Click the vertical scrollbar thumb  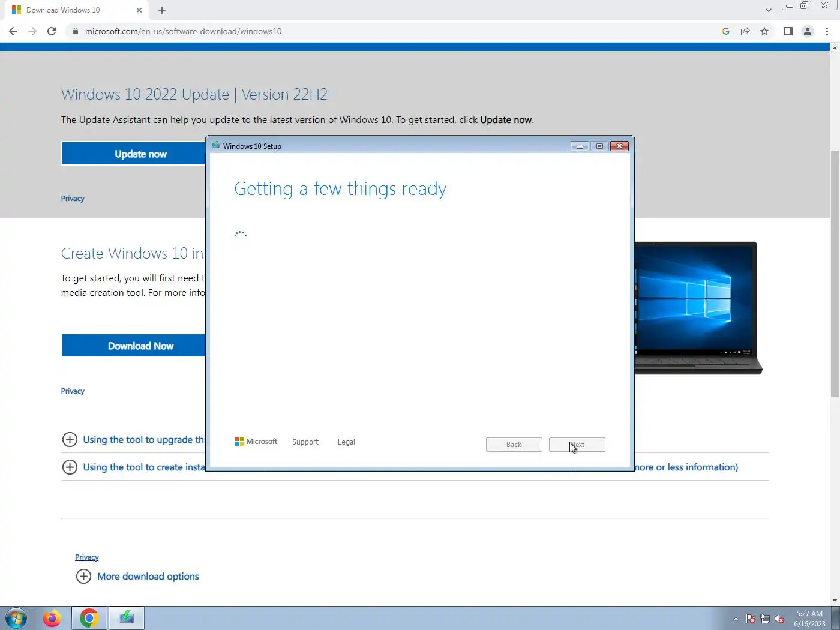pyautogui.click(x=835, y=273)
